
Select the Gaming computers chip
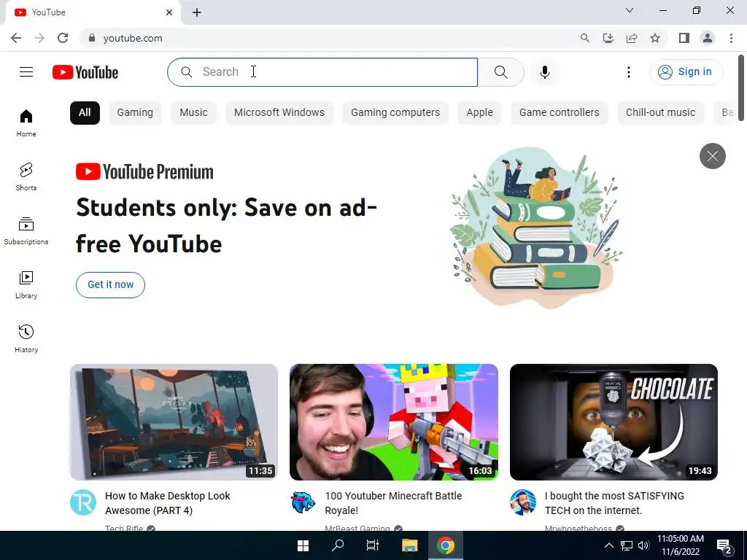(395, 113)
